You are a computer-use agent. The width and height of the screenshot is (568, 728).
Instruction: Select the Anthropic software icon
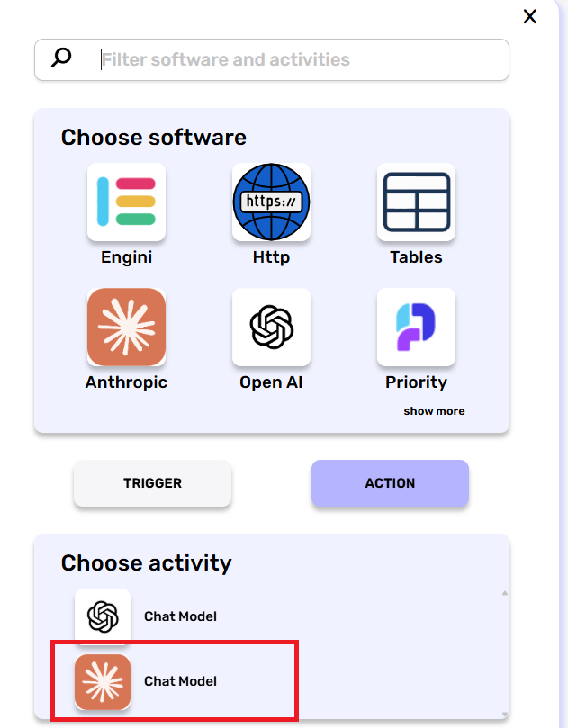point(126,327)
